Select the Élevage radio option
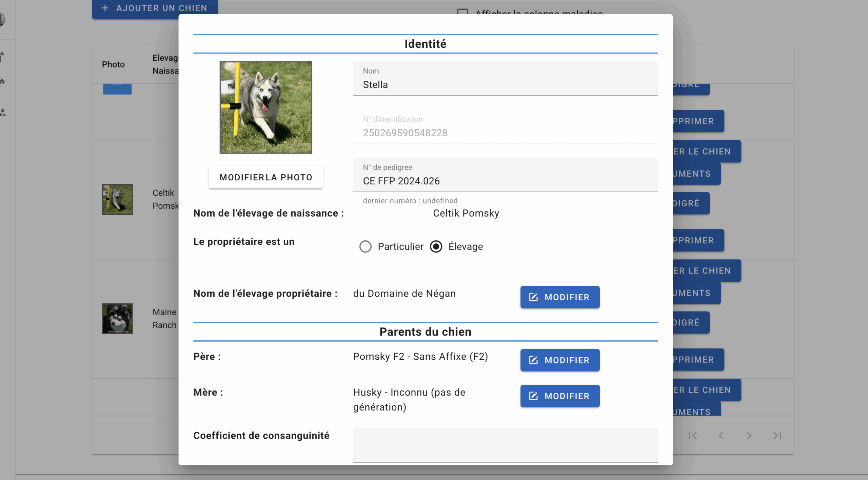 [x=436, y=246]
